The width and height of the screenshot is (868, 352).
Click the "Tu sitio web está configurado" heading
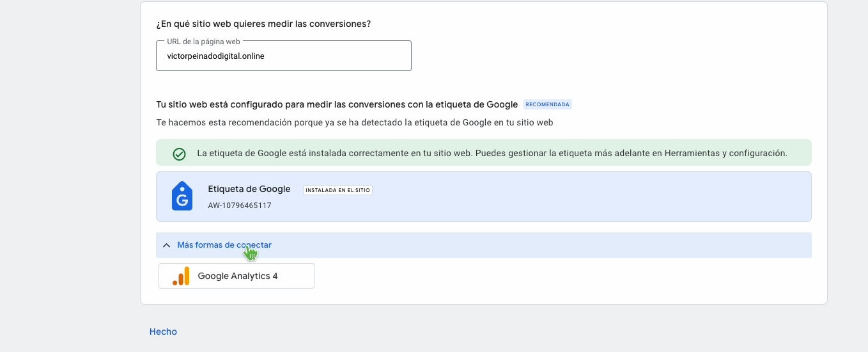(256, 104)
